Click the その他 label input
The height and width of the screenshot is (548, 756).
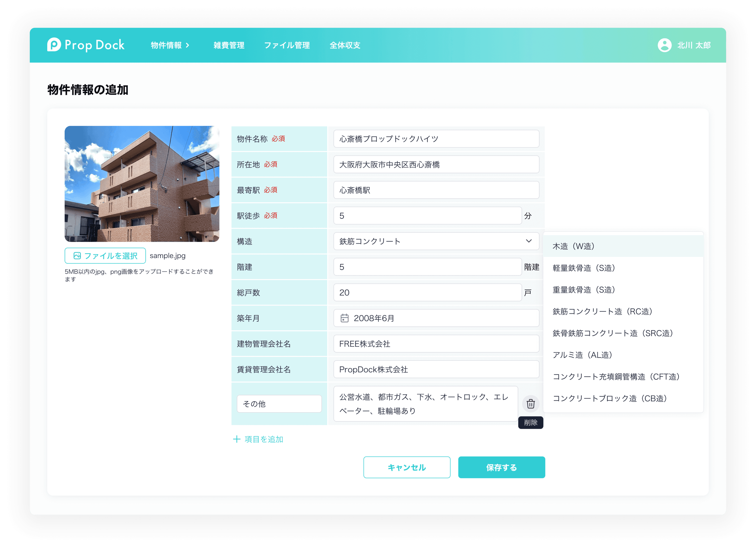click(x=279, y=404)
